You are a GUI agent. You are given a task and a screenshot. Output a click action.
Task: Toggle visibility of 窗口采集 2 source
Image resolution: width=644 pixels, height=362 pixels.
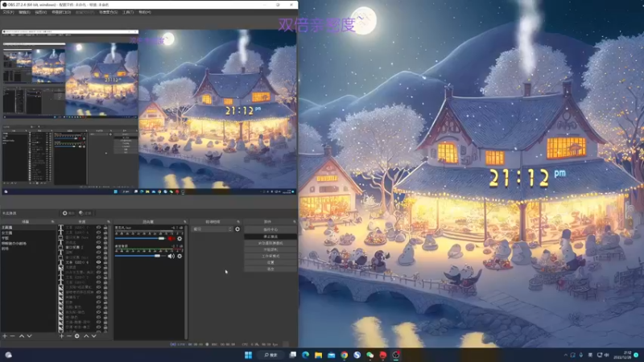[x=98, y=247]
